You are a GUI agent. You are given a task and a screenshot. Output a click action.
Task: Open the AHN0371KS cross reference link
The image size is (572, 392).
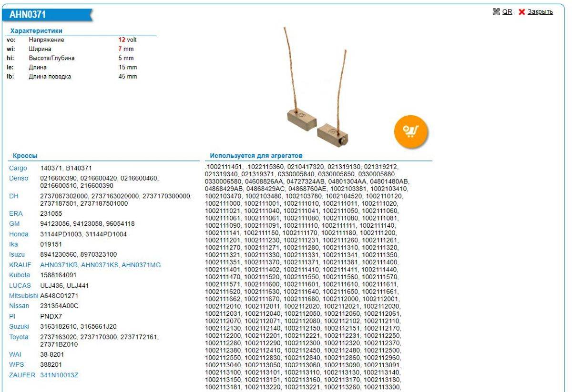coord(100,265)
